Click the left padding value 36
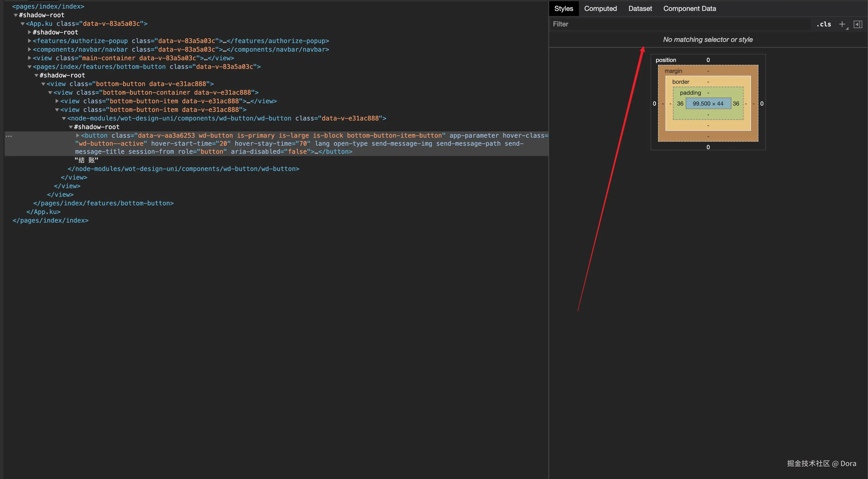This screenshot has height=479, width=868. point(680,104)
